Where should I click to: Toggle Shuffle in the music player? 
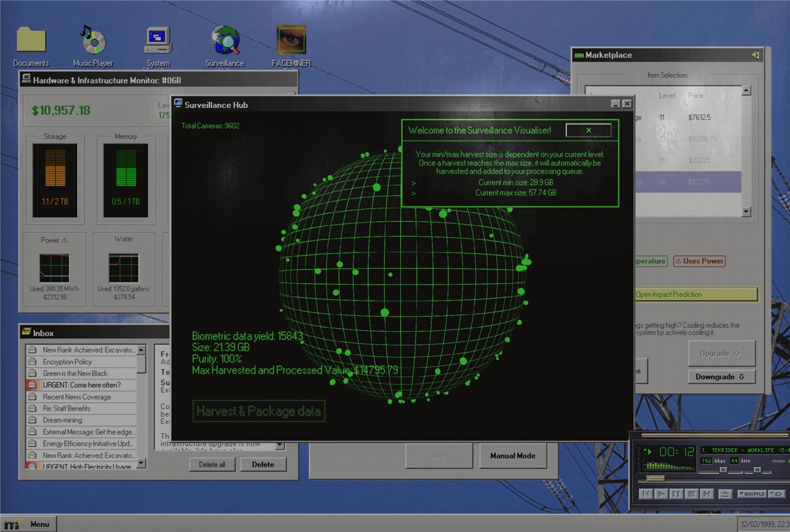point(751,494)
